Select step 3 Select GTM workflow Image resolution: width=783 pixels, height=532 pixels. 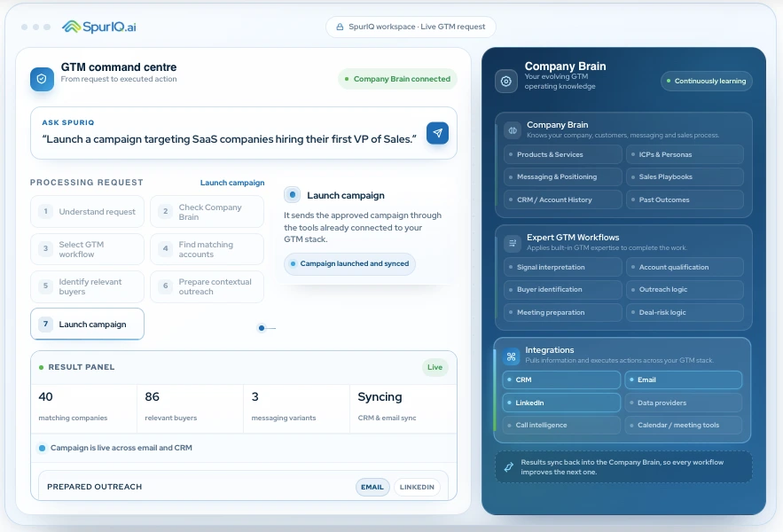pos(88,249)
